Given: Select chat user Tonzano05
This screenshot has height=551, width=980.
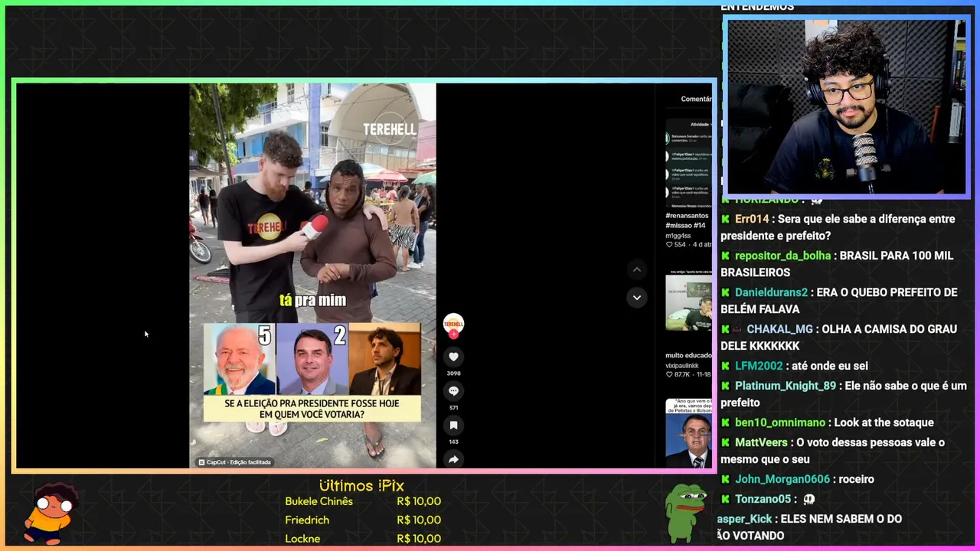Looking at the screenshot, I should [763, 499].
